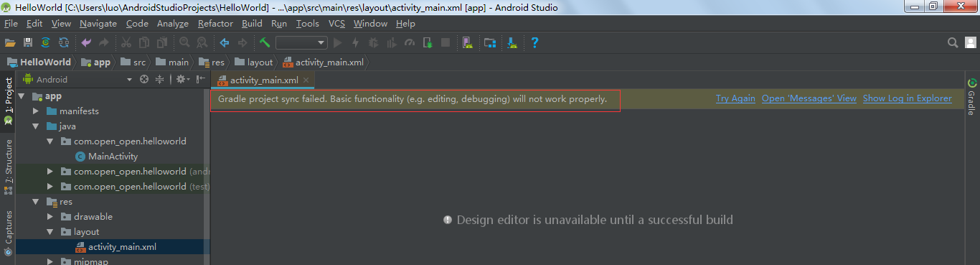Screen dimensions: 980x265
Task: Close the activity_main.xml tab
Action: (306, 80)
